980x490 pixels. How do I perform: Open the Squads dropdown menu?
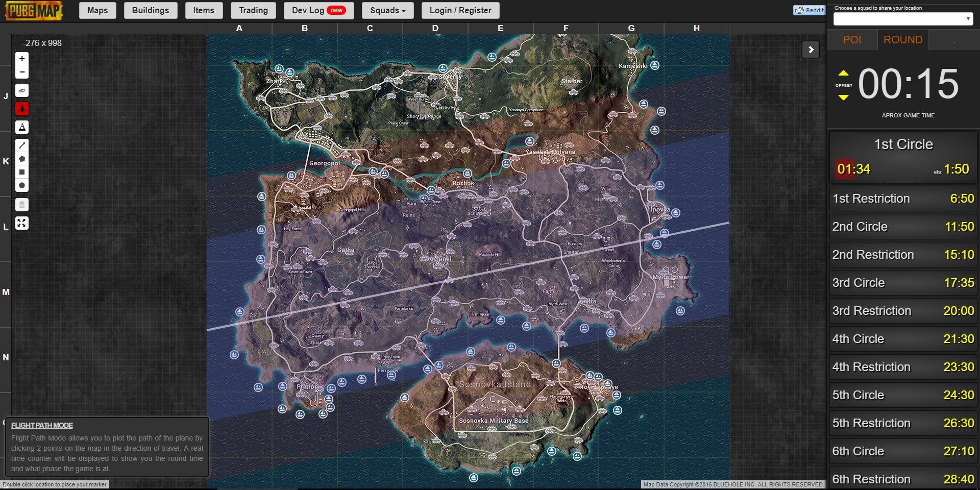click(388, 10)
